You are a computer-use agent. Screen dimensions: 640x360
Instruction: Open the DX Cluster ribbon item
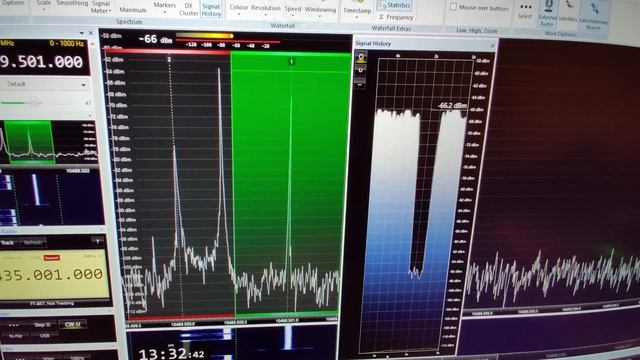coord(188,9)
